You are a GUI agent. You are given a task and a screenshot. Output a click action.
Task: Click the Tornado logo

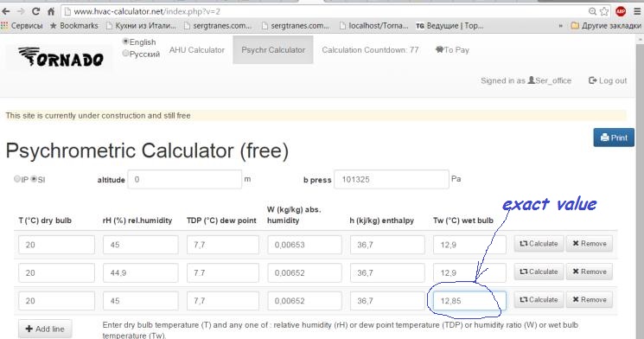(x=61, y=57)
